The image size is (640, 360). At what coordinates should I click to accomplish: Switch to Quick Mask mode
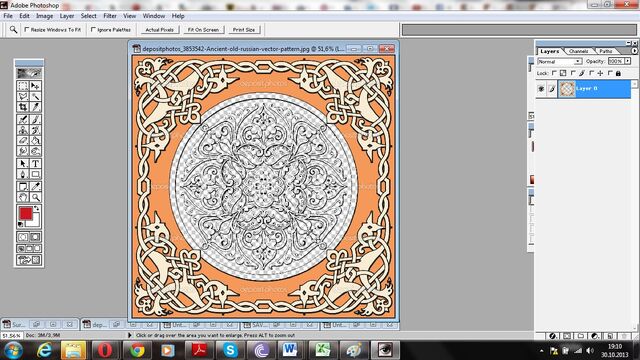coord(36,237)
